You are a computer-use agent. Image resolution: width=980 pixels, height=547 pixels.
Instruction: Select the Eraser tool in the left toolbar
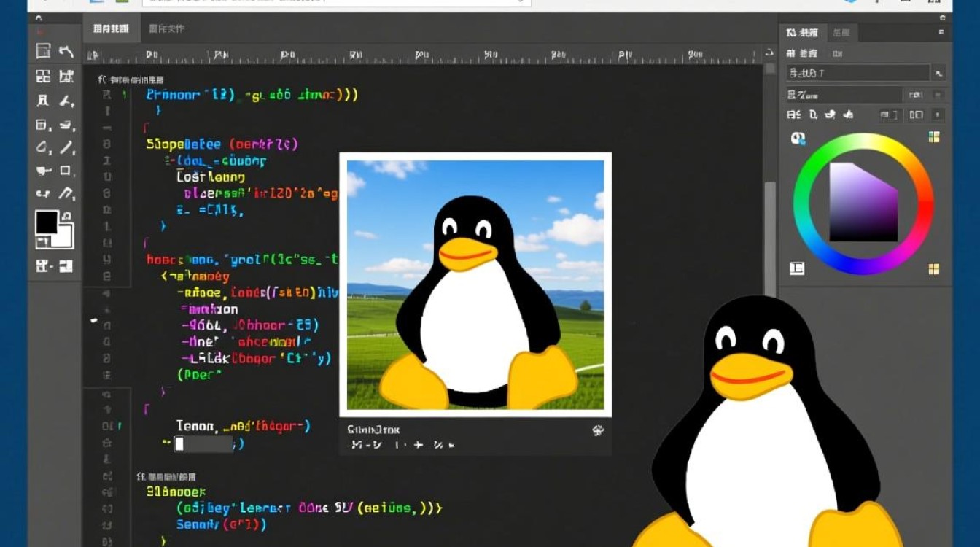(x=43, y=170)
